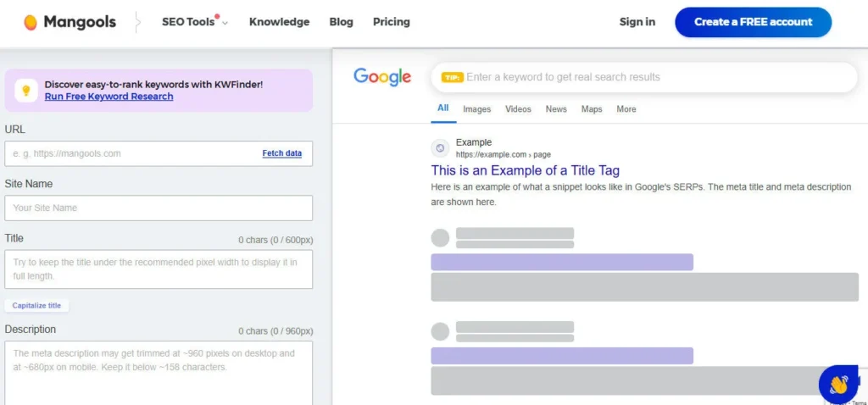Switch to the Images results tab
The width and height of the screenshot is (868, 405).
476,109
